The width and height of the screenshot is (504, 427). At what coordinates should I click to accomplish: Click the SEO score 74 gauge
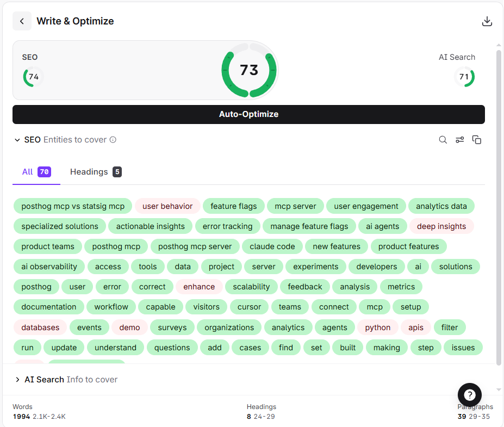[x=33, y=77]
